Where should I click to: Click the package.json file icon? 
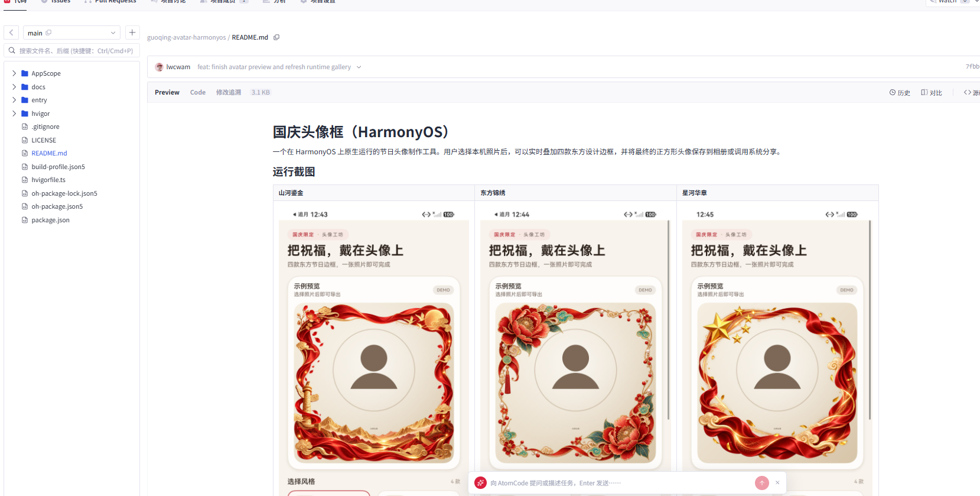25,220
